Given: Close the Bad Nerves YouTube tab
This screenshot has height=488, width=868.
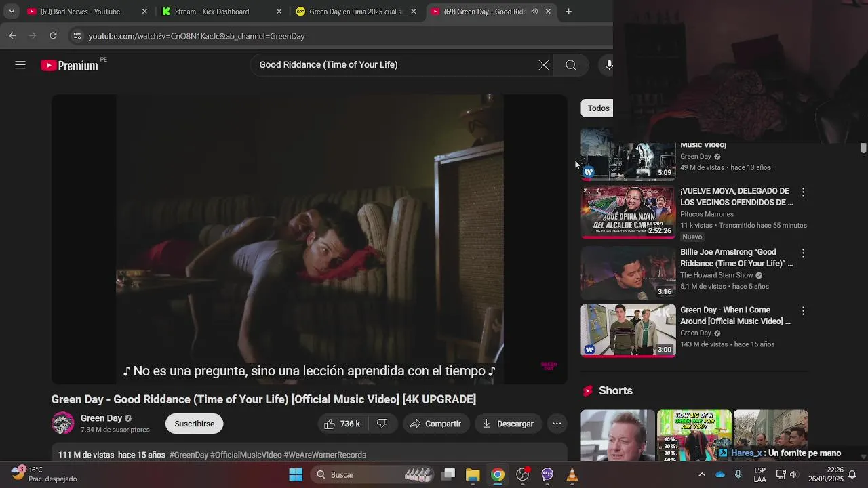Looking at the screenshot, I should click(x=144, y=12).
